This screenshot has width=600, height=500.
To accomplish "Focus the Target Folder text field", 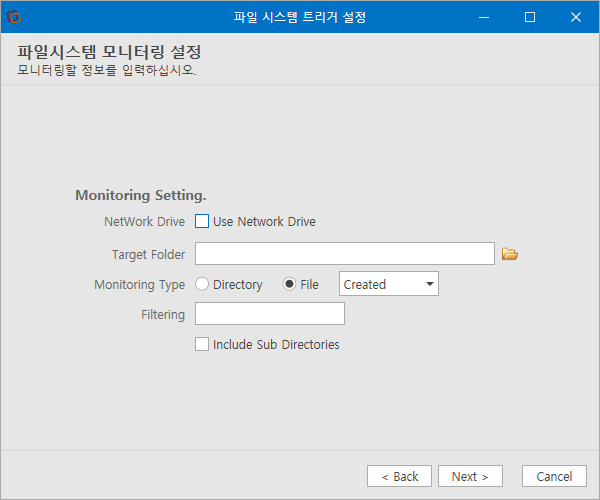I will coord(345,253).
